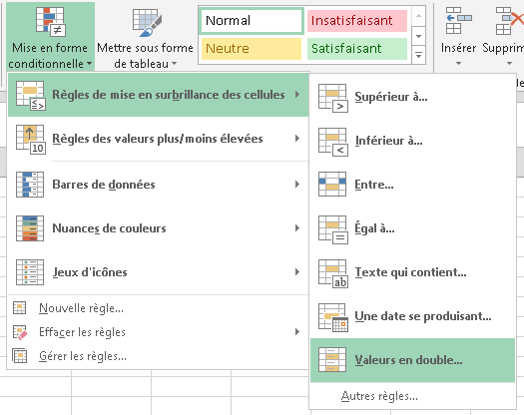Screen dimensions: 524x415
Task: Click the Une date se produisant icon
Action: 333,317
